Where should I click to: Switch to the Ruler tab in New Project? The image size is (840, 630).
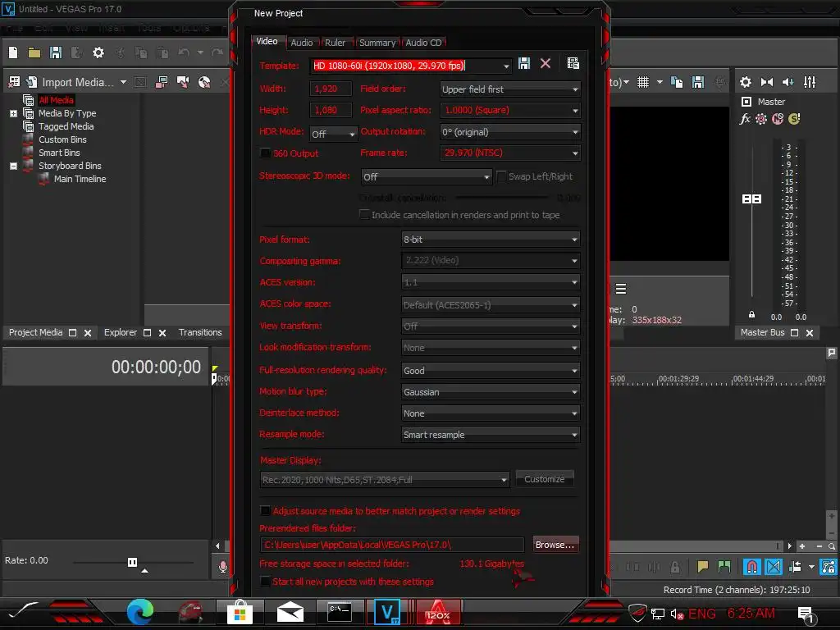point(335,43)
